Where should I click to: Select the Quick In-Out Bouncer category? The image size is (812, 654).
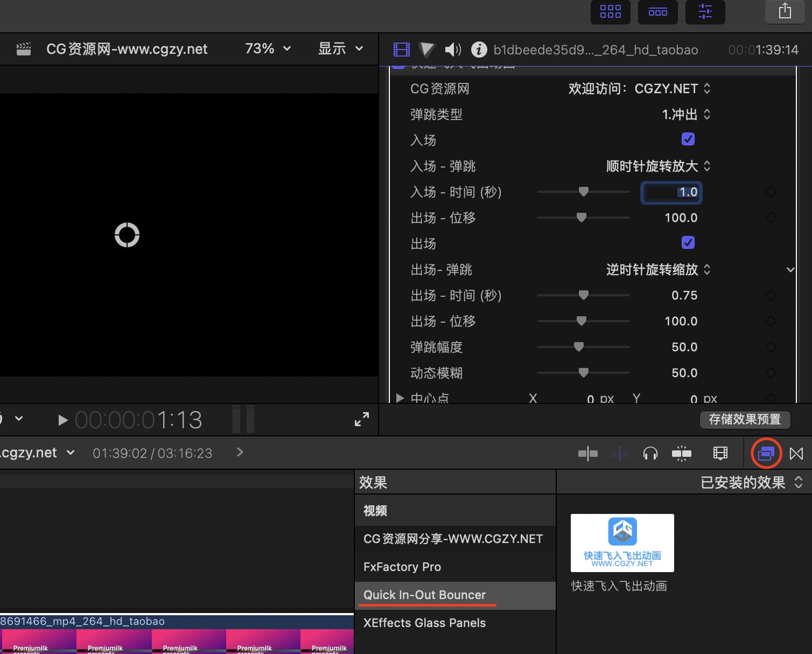[455, 595]
